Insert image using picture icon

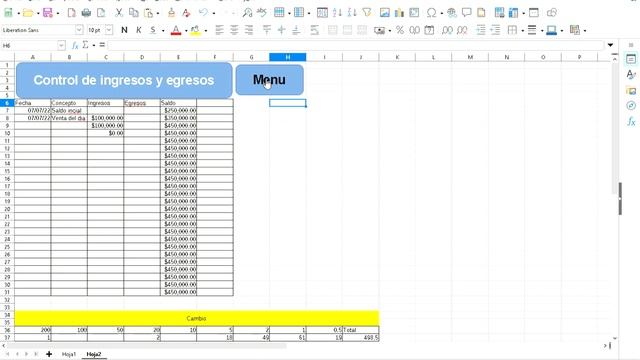point(384,13)
